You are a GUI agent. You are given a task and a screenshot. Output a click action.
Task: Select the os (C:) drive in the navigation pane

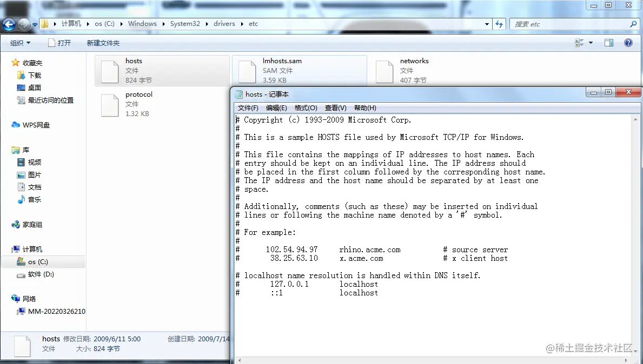click(38, 262)
